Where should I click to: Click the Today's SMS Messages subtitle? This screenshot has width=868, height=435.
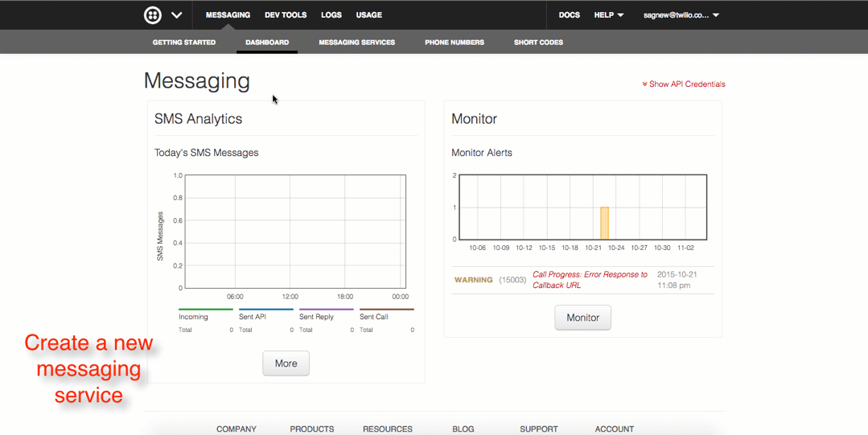[207, 153]
